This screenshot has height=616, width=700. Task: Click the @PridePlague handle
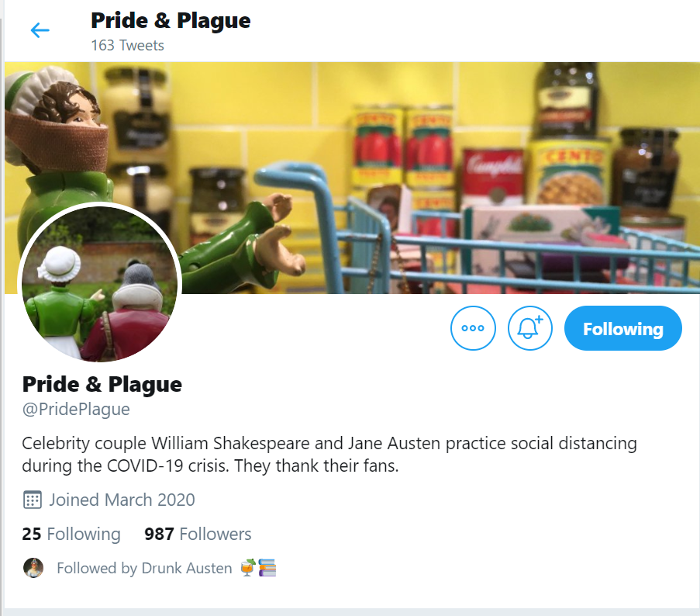tap(76, 409)
